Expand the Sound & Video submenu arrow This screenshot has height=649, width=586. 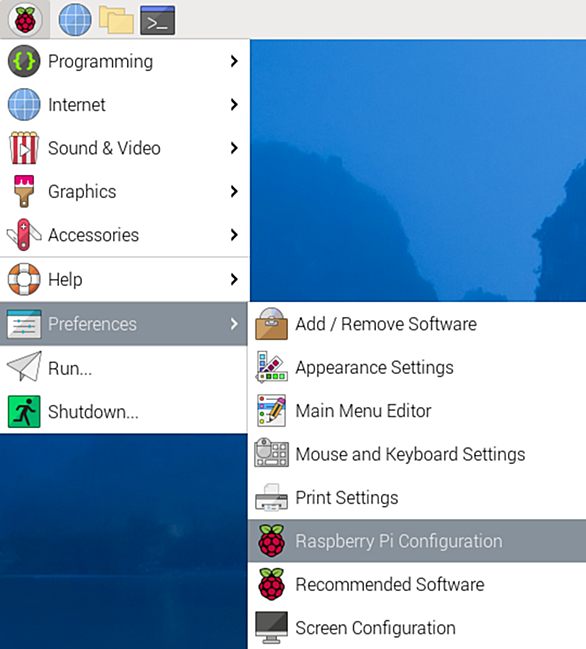tap(234, 148)
